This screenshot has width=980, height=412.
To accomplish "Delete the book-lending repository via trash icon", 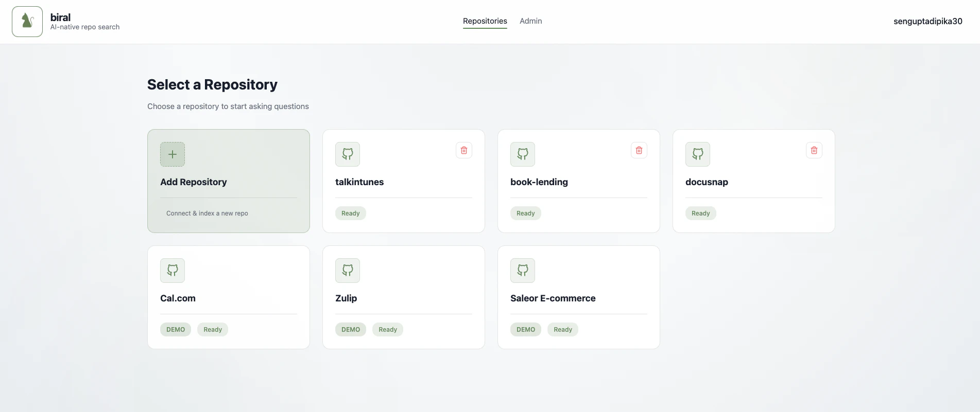I will pyautogui.click(x=639, y=150).
